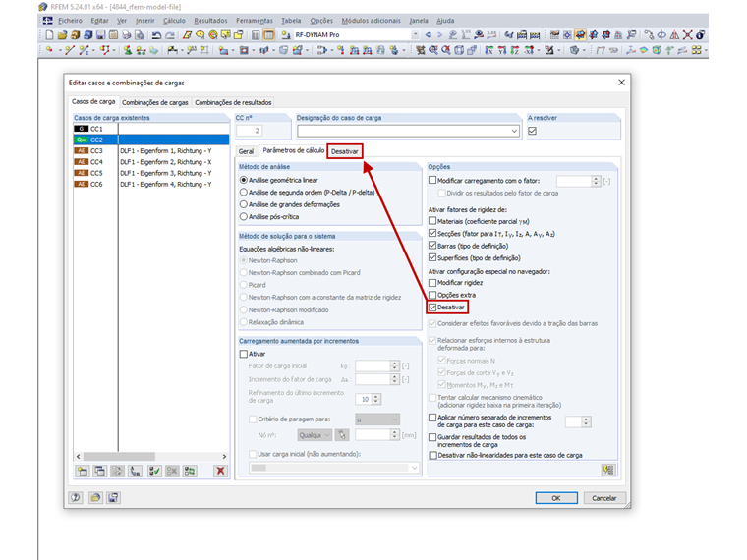747x560 pixels.
Task: Switch to 'Combinações de resultados' tab
Action: 233,102
